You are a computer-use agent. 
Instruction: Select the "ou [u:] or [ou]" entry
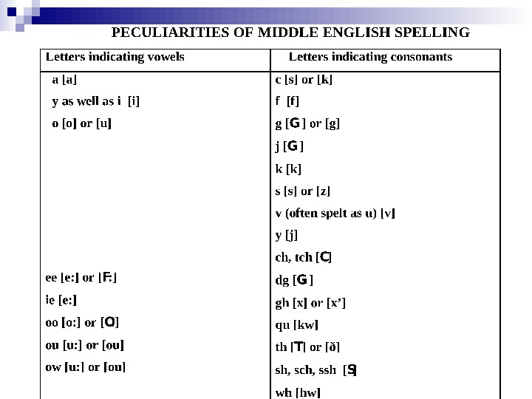pyautogui.click(x=84, y=344)
